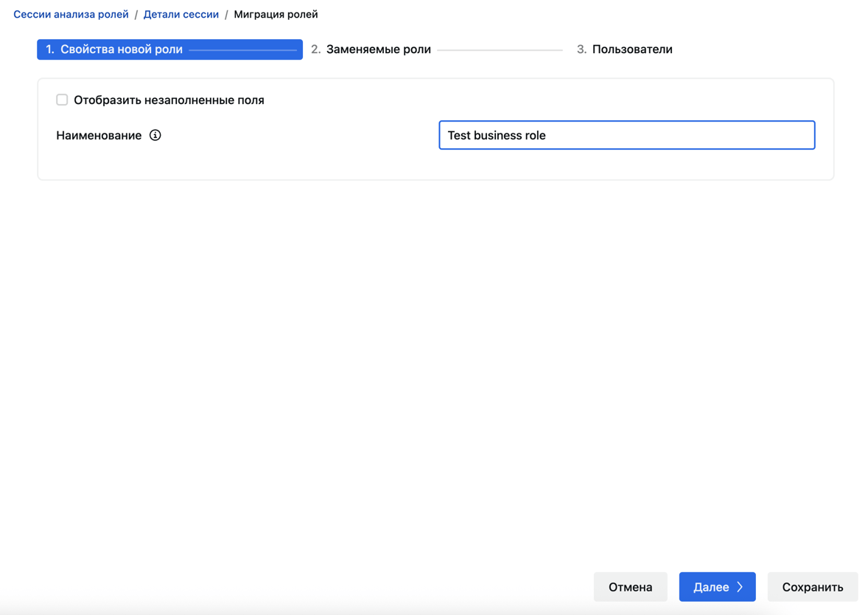
Task: Enable the Отобразить незаполненные поля checkbox
Action: pos(62,100)
